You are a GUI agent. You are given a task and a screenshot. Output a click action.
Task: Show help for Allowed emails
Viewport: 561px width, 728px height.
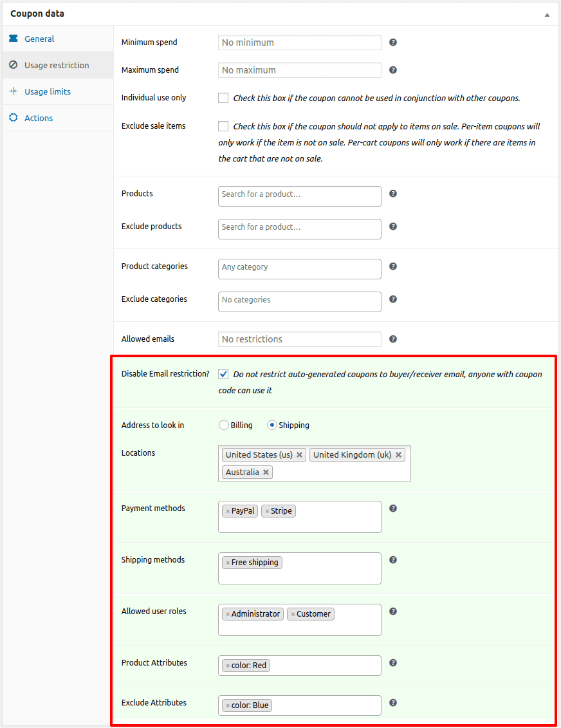[393, 339]
